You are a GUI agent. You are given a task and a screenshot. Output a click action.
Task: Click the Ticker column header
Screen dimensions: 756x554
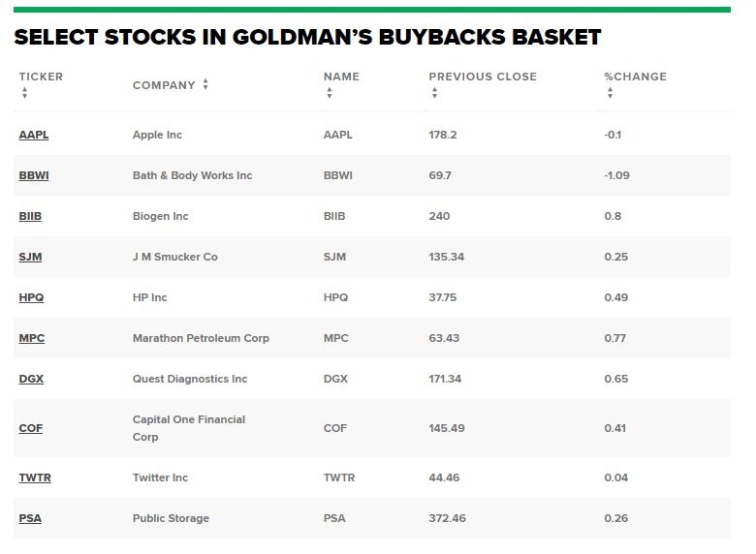41,77
